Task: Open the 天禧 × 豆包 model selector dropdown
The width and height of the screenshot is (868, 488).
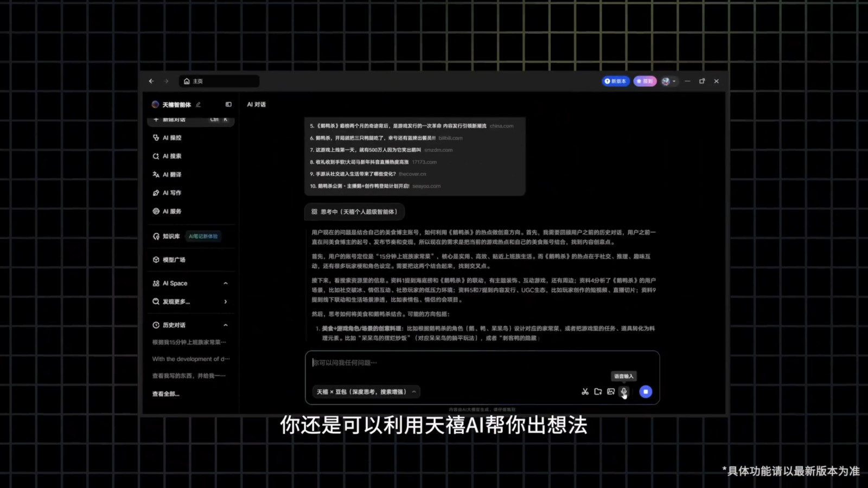Action: (x=366, y=391)
